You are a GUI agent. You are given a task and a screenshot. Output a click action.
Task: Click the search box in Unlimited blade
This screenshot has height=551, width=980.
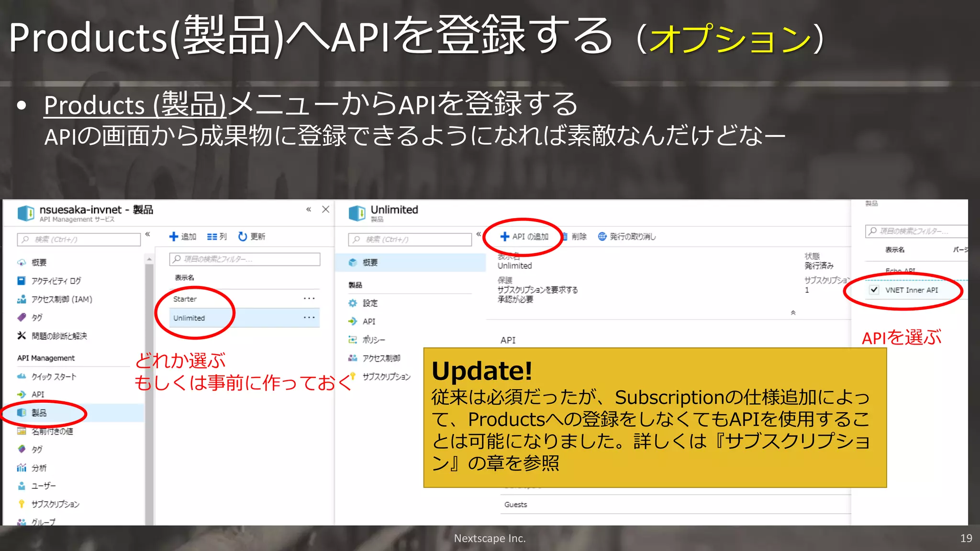coord(410,239)
